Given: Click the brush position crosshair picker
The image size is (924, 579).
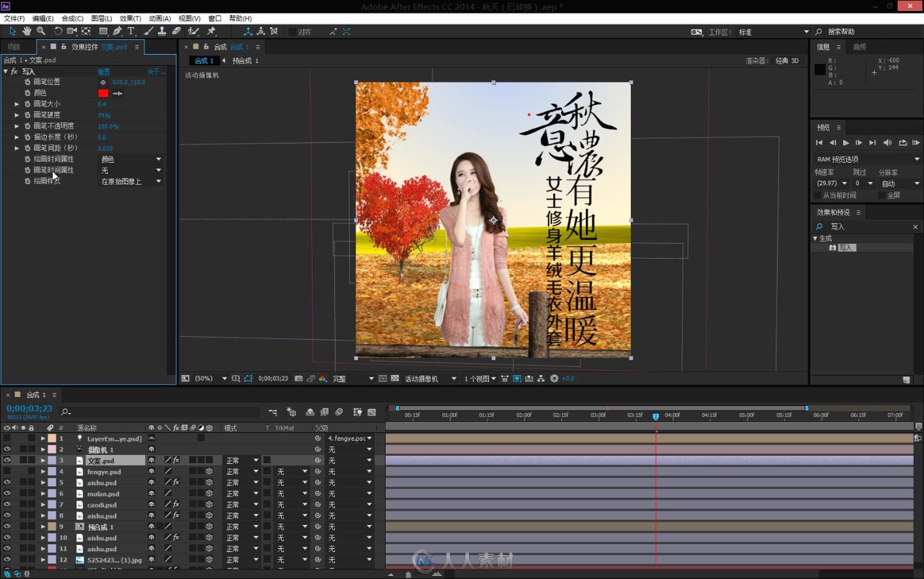Looking at the screenshot, I should click(103, 82).
